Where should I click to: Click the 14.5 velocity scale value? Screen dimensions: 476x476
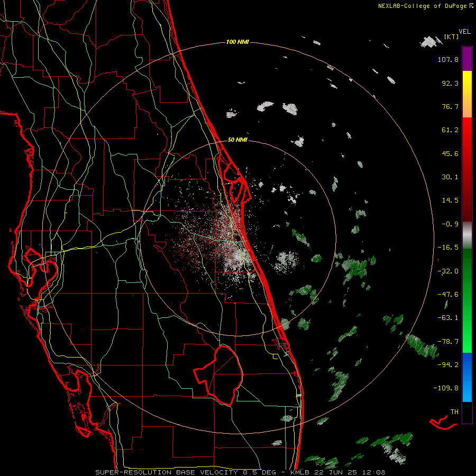click(450, 200)
